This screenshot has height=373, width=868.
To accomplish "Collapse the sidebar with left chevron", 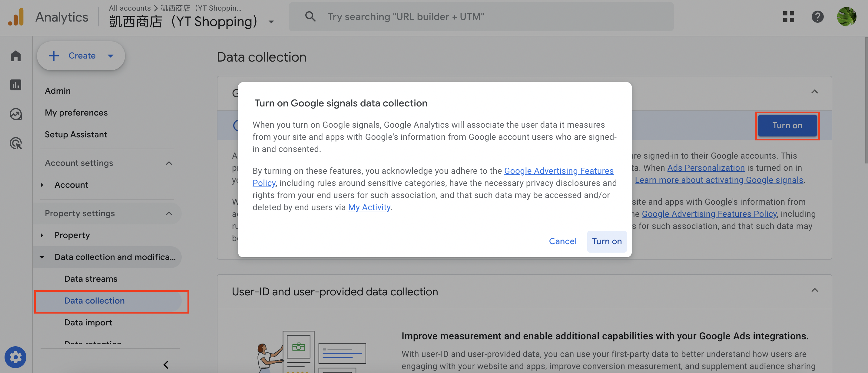I will (x=166, y=365).
